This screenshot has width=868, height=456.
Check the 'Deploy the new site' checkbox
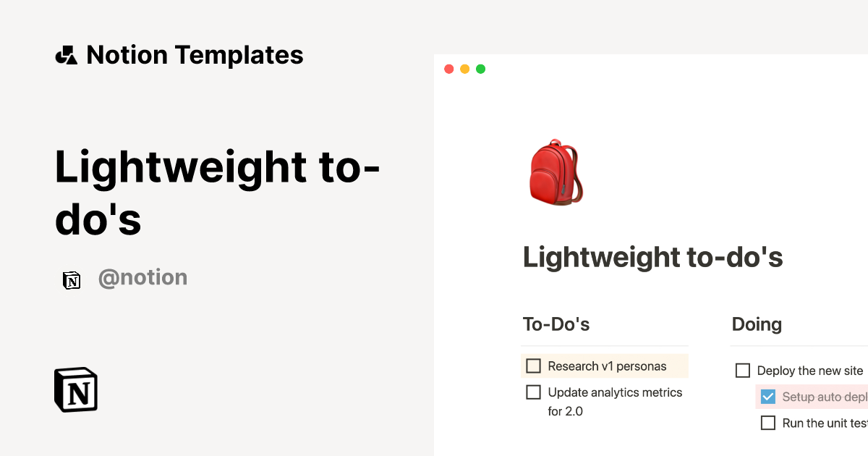coord(743,370)
